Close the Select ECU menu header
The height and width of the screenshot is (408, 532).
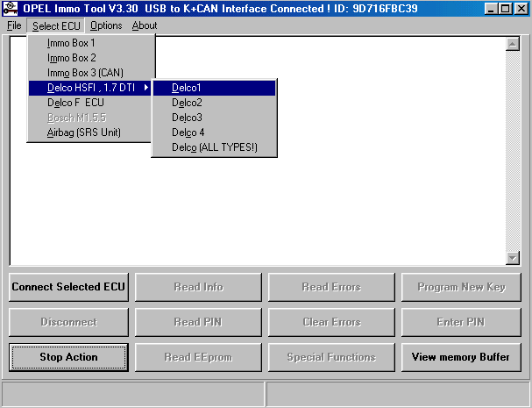pyautogui.click(x=56, y=25)
